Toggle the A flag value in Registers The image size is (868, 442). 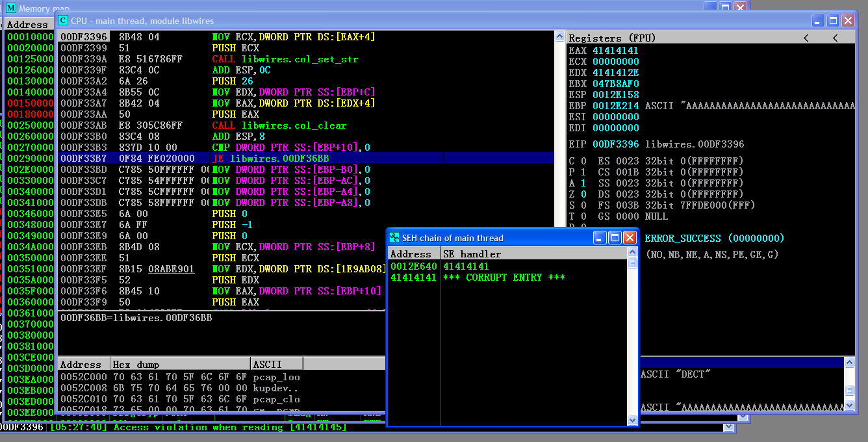point(583,183)
